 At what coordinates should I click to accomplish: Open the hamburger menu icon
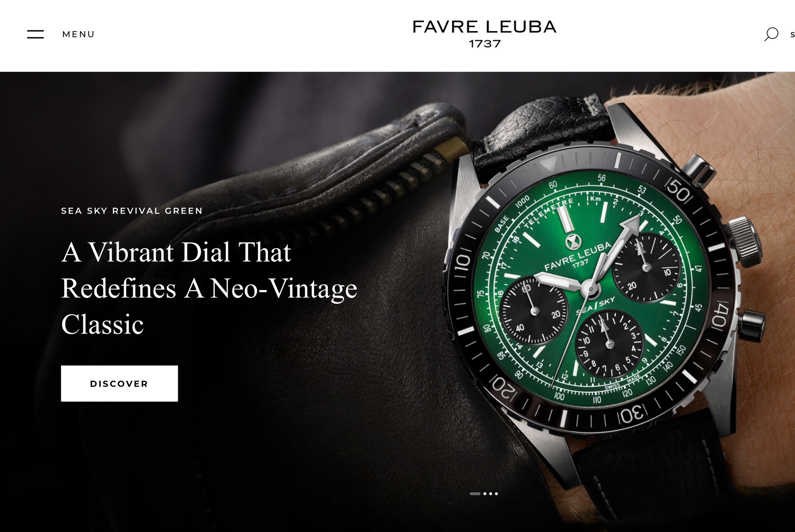click(x=35, y=34)
